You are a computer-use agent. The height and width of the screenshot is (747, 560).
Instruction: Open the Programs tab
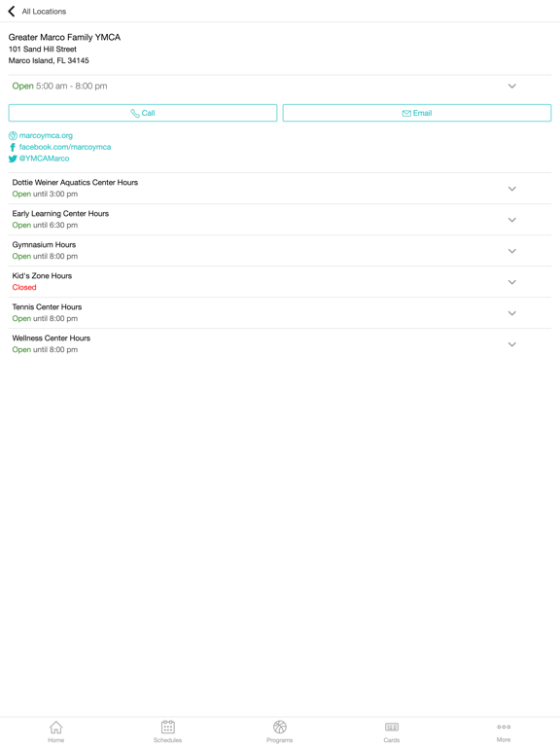[280, 731]
